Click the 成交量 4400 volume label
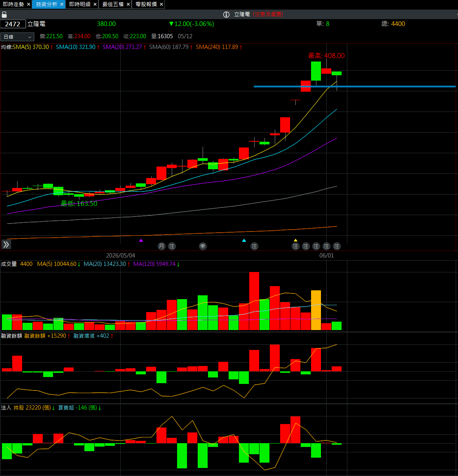 coord(17,264)
